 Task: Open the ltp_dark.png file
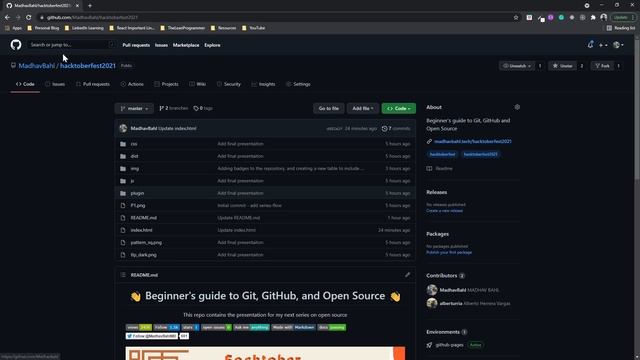tap(144, 255)
